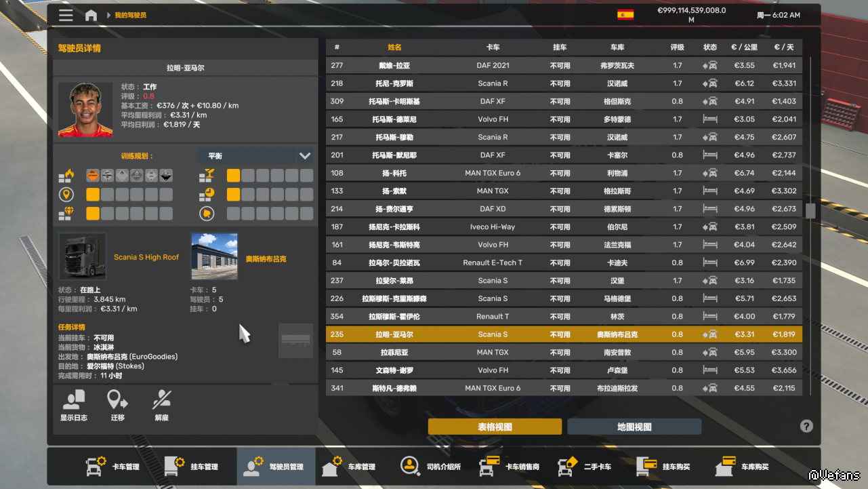Expand the 训练规划 dropdown arrow
Image resolution: width=868 pixels, height=489 pixels.
point(305,156)
